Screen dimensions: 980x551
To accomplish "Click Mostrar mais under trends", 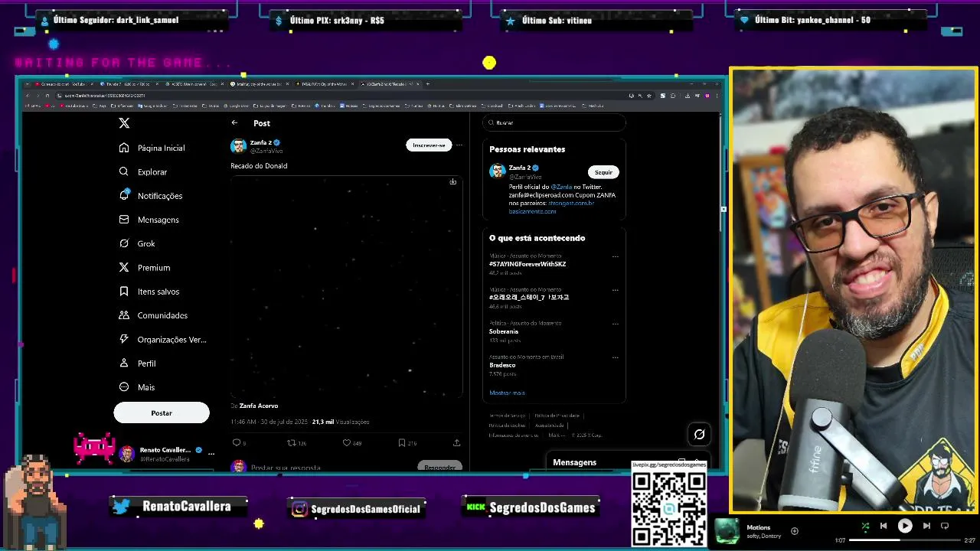I will [x=507, y=393].
